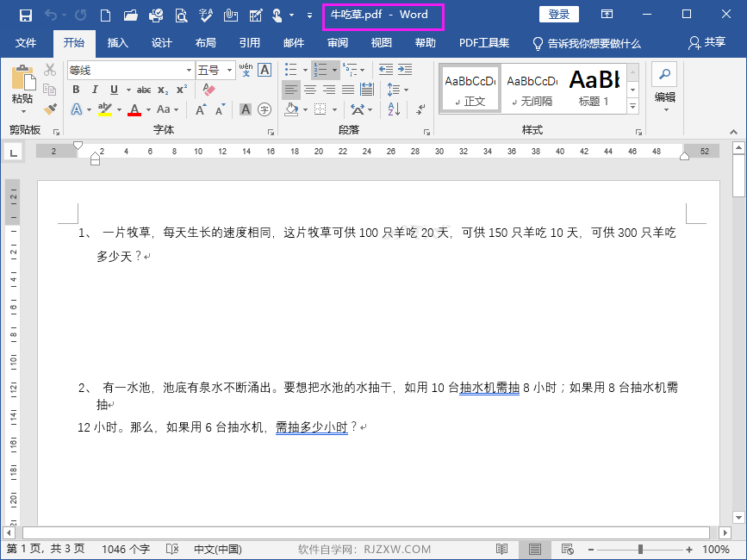This screenshot has width=747, height=560.
Task: Toggle numbered list formatting
Action: (x=322, y=68)
